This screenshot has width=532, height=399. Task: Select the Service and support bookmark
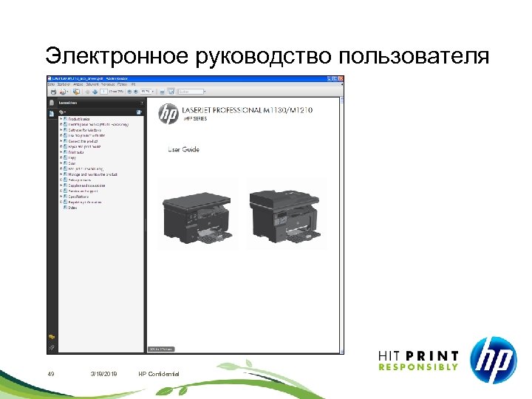(x=83, y=191)
